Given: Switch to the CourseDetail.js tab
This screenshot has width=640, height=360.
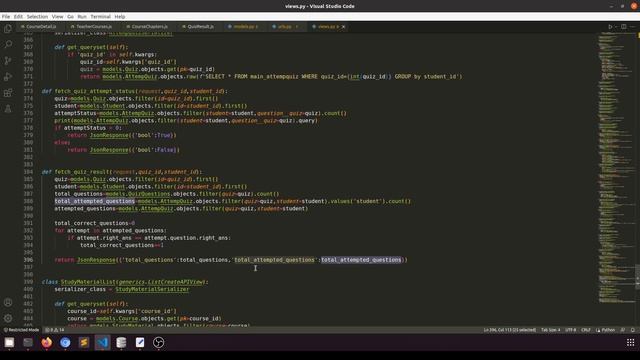Looking at the screenshot, I should 40,27.
